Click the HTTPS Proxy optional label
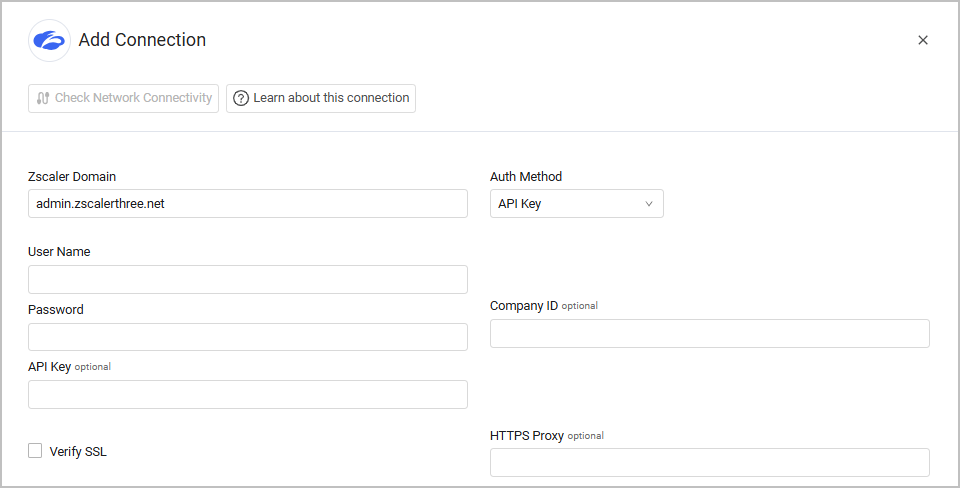This screenshot has width=960, height=488. tap(547, 435)
